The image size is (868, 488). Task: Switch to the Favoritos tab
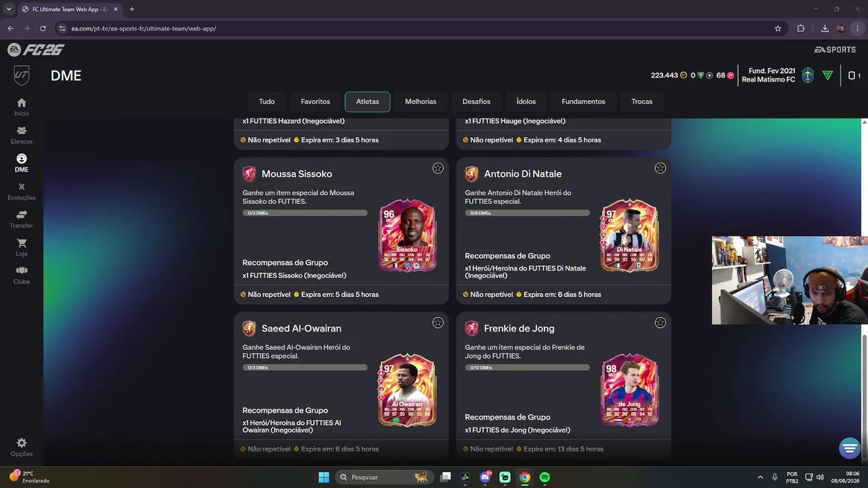(315, 102)
